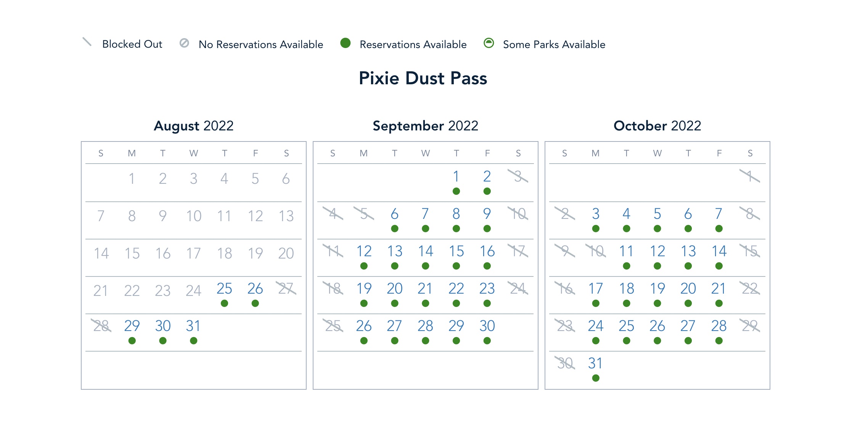Choose October 14 in the calendar
The height and width of the screenshot is (421, 868).
pos(719,251)
